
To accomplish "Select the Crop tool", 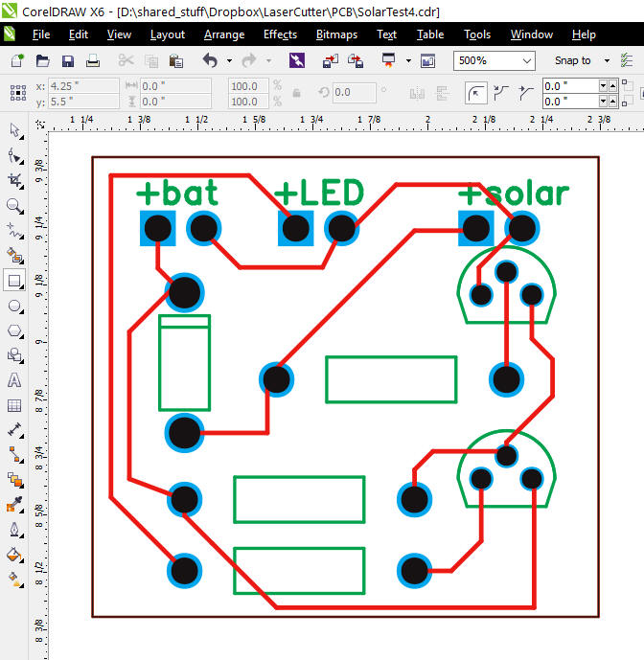I will [14, 181].
